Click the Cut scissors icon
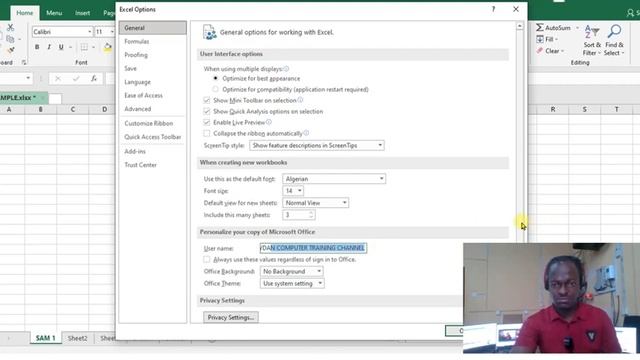Image resolution: width=640 pixels, height=360 pixels. tap(10, 27)
